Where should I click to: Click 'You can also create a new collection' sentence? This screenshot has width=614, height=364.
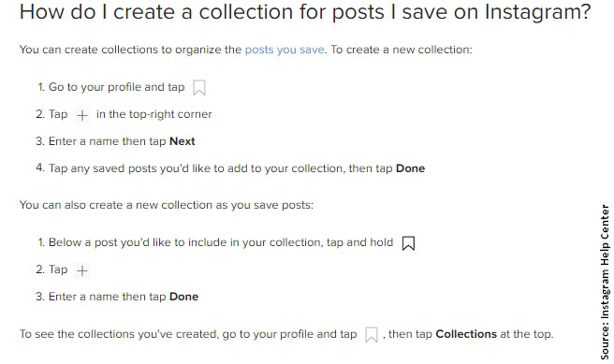coord(167,205)
